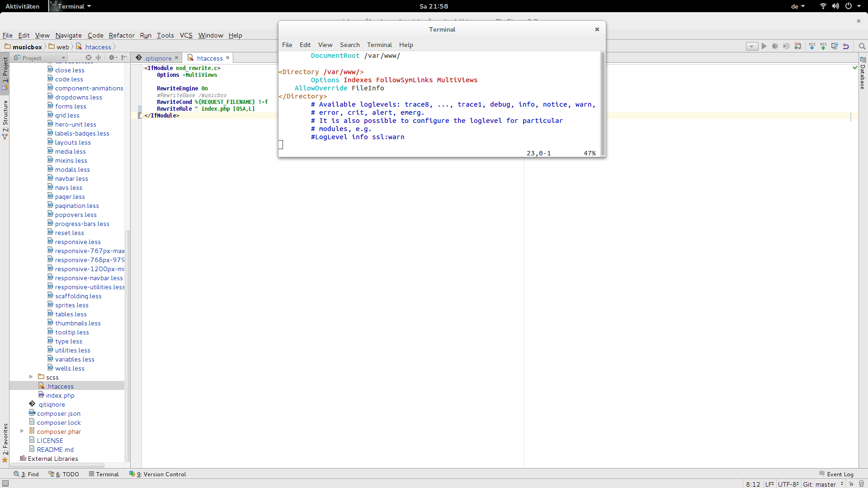The width and height of the screenshot is (868, 488).
Task: Click the Run with Coverage icon
Action: pos(787,46)
